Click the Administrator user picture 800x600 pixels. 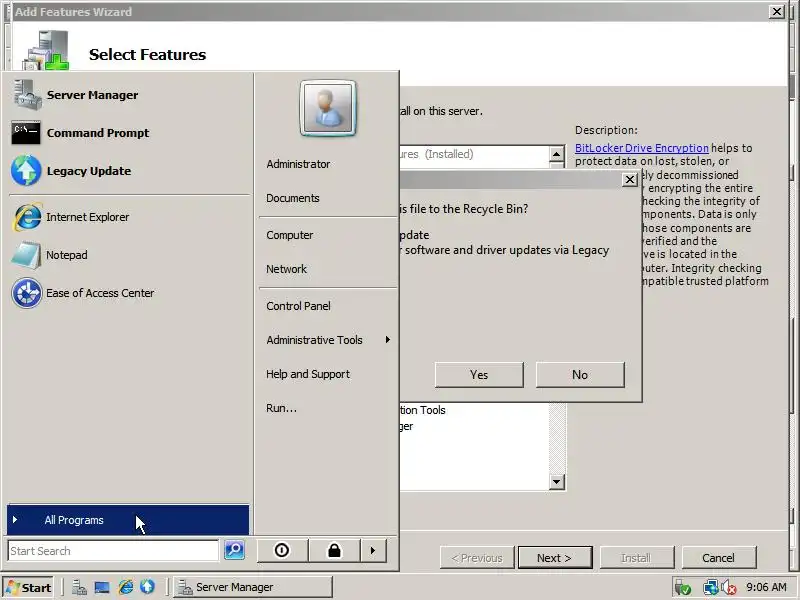pyautogui.click(x=328, y=108)
